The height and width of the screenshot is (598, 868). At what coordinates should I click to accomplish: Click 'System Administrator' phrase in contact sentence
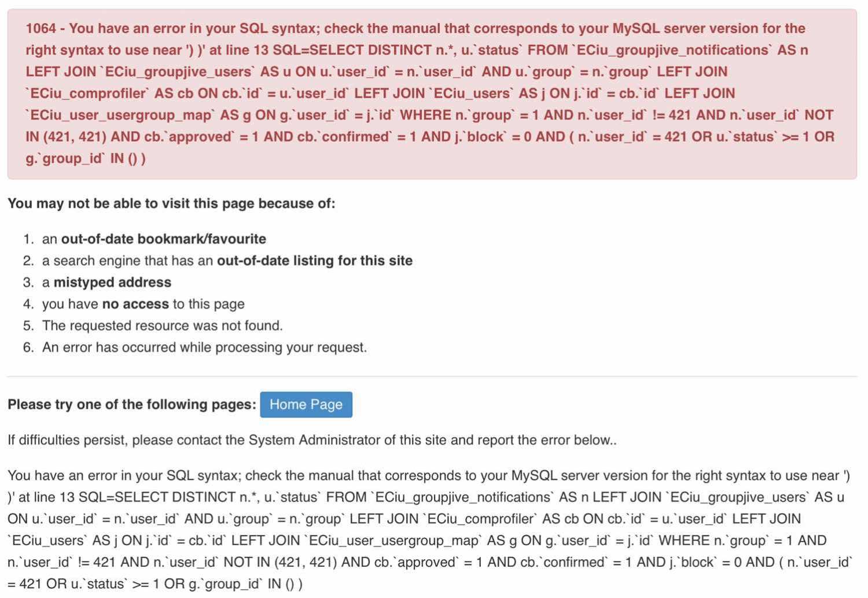pos(314,440)
